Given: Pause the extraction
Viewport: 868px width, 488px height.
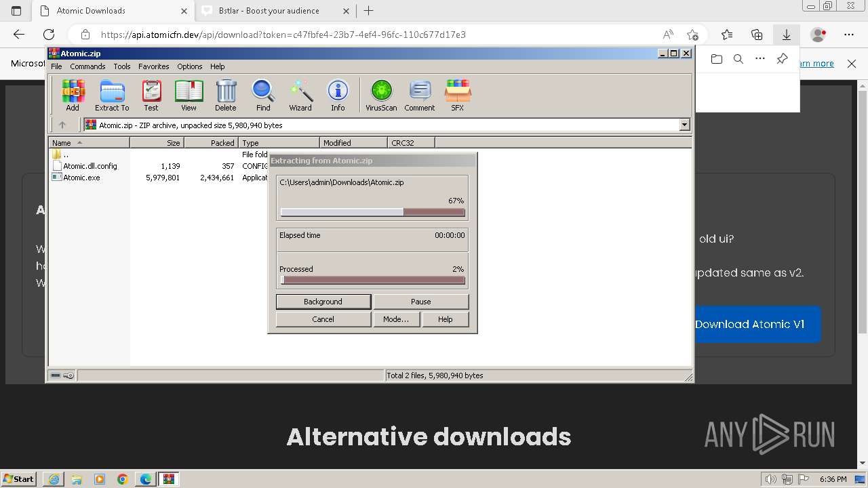Looking at the screenshot, I should tap(420, 302).
